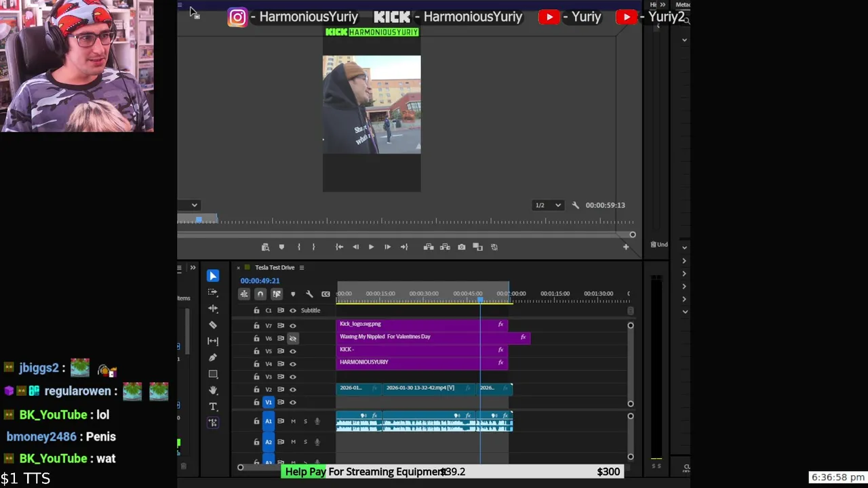Screen dimensions: 868x488
Task: Toggle Subtitle track C1 visibility eye
Action: pos(293,310)
